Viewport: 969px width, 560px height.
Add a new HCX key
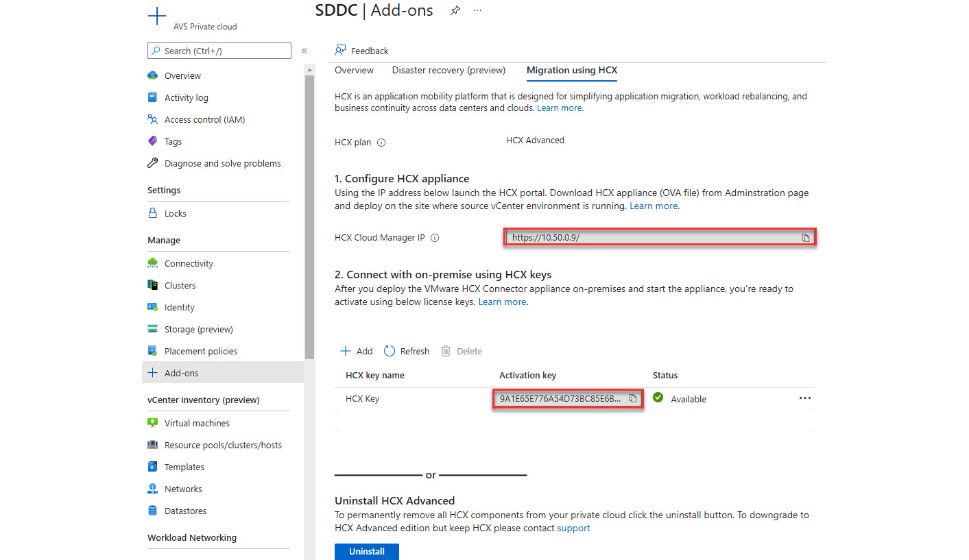click(x=357, y=351)
